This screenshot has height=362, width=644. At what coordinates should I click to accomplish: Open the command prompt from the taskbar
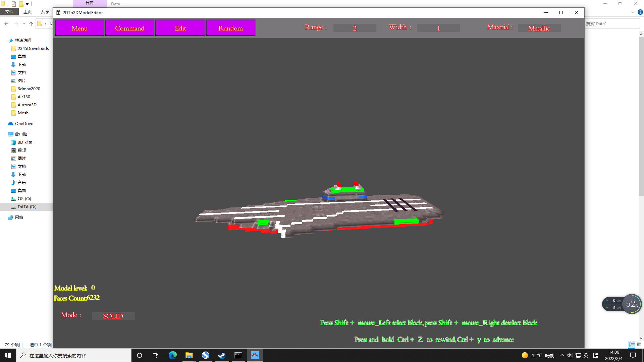[238, 355]
